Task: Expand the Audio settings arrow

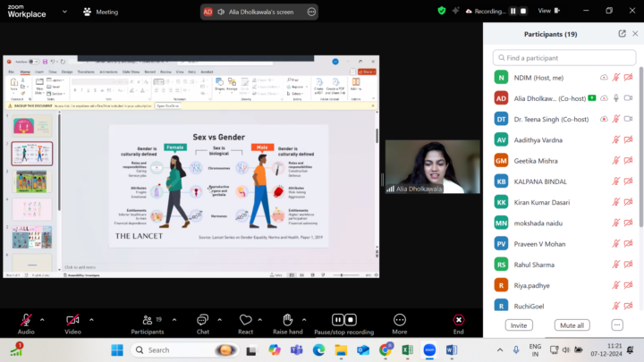Action: coord(43,319)
